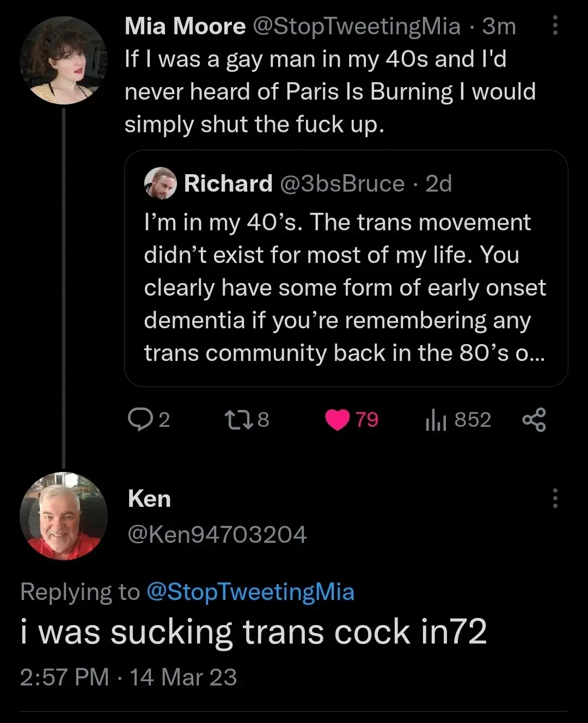Share Mia Moore's tweet
588x723 pixels.
[534, 420]
